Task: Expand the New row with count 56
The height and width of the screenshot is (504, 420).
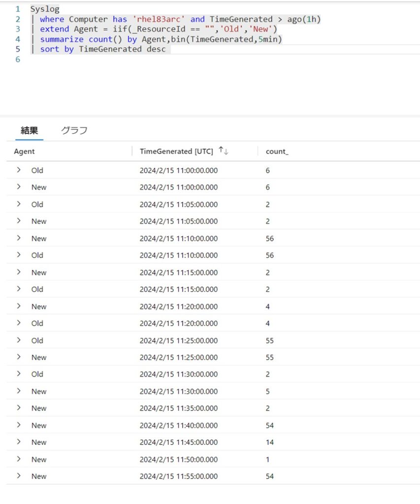Action: 18,238
